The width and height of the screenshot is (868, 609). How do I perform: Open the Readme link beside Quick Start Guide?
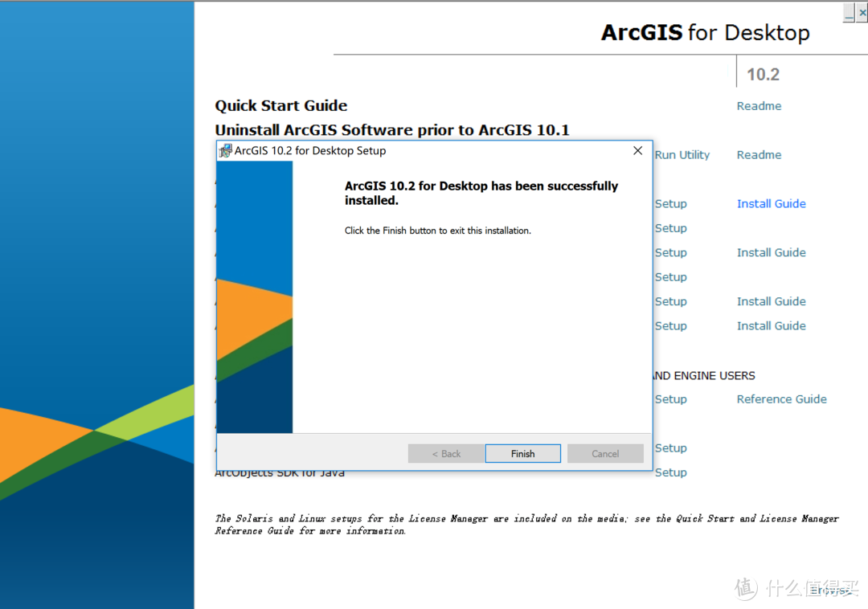[759, 105]
